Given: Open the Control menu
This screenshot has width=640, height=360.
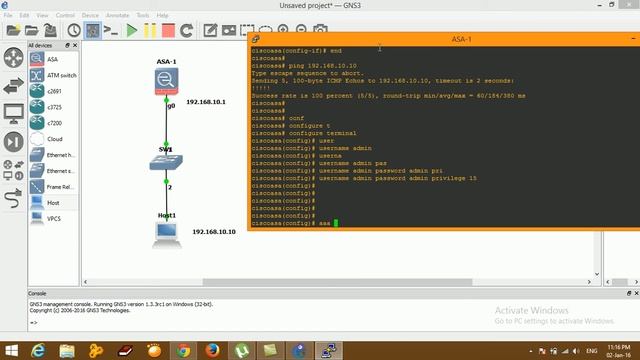Looking at the screenshot, I should (65, 15).
